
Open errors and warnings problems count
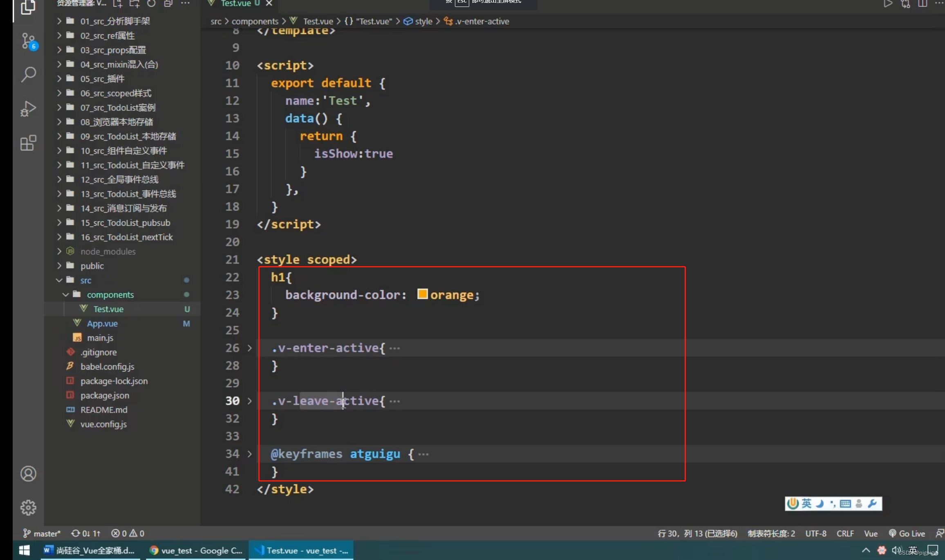(128, 533)
